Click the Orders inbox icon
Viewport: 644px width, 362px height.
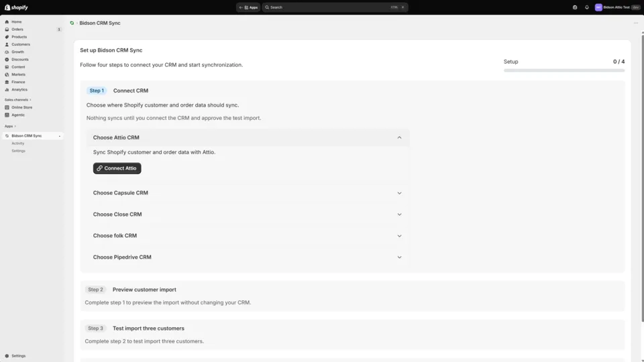7,29
